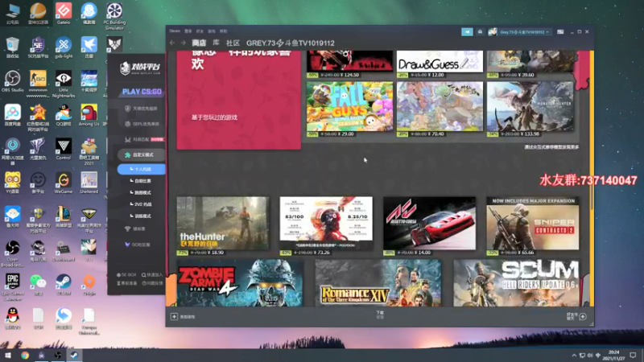
Task: Open the 商店 store tab
Action: [x=199, y=43]
